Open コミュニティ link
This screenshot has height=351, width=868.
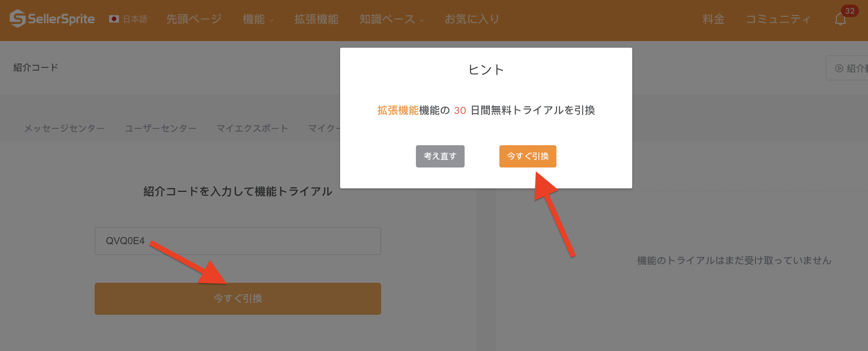(x=778, y=19)
